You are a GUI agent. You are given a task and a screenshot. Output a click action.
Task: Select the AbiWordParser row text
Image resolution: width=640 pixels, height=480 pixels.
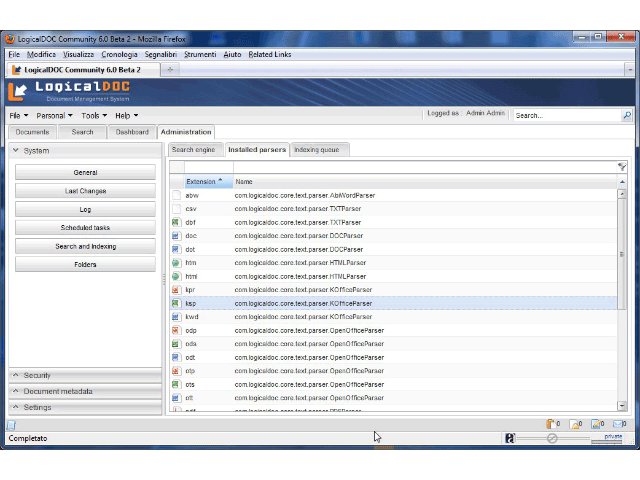pos(305,195)
